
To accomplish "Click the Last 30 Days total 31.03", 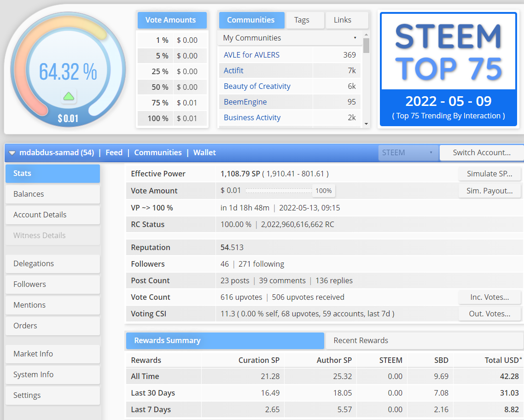I will [x=509, y=393].
